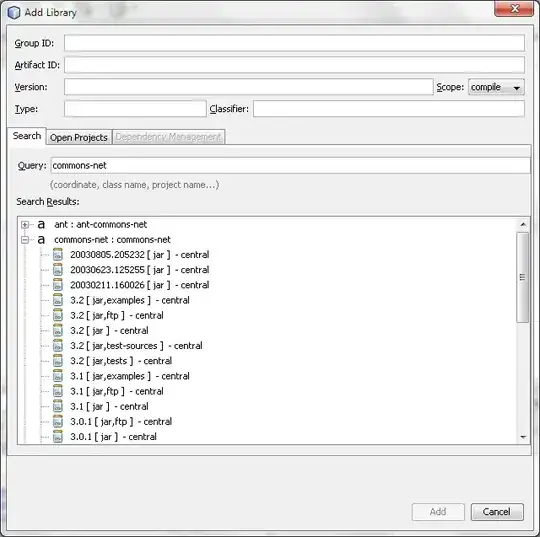
Task: Select 20030623.125255 [ jar ] - central
Action: (x=139, y=270)
